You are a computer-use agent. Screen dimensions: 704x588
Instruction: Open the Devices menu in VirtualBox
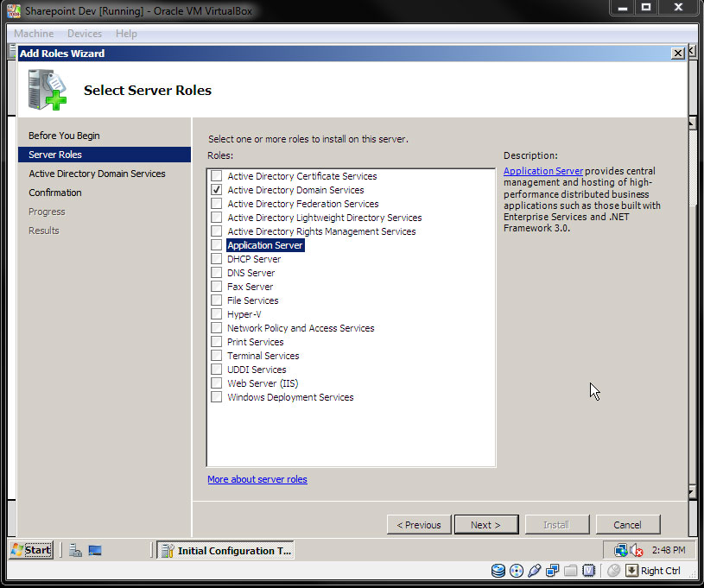click(85, 34)
